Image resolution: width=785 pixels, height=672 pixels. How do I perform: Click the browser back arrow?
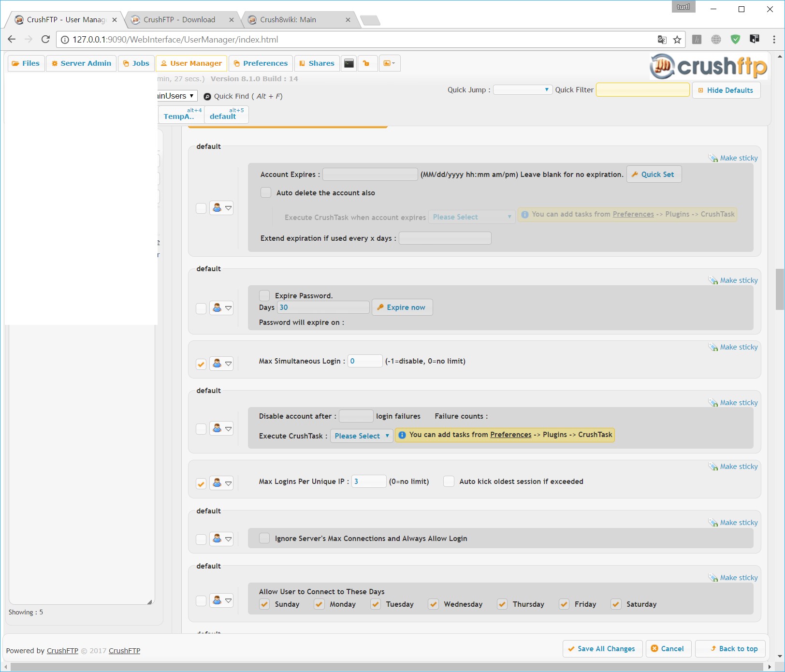(12, 39)
